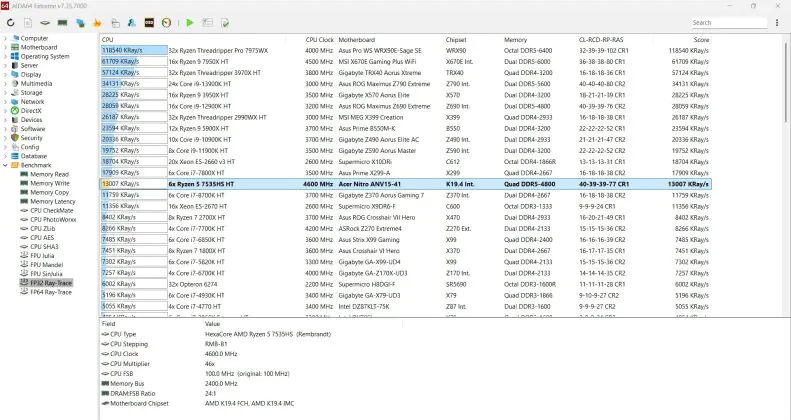
Task: Open CPU ZLib benchmark
Action: coord(42,229)
